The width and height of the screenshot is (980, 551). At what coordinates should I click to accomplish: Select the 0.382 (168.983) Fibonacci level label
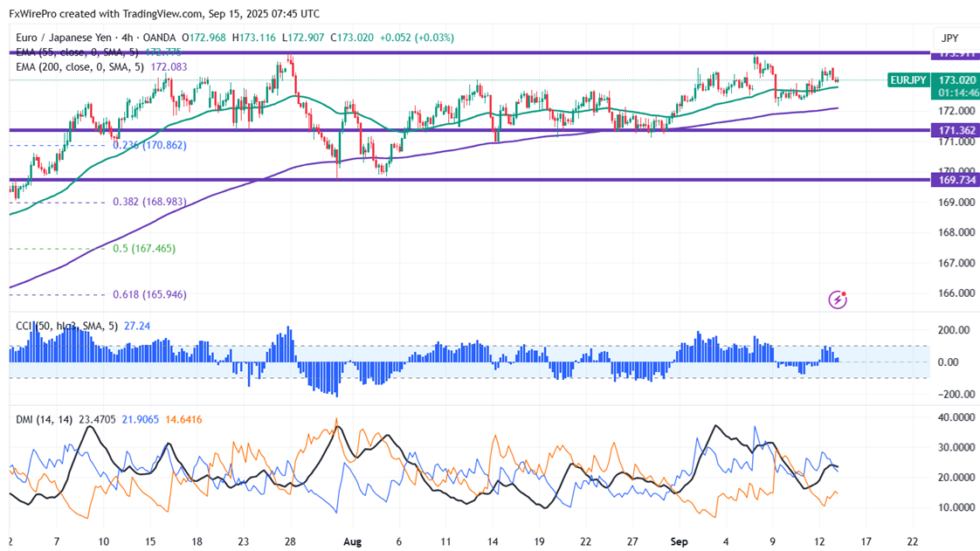point(149,202)
